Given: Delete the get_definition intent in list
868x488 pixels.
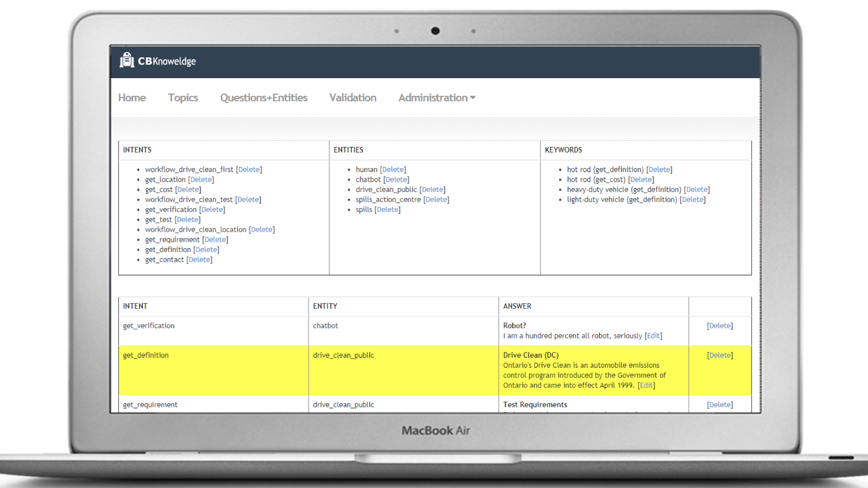Looking at the screenshot, I should 206,249.
